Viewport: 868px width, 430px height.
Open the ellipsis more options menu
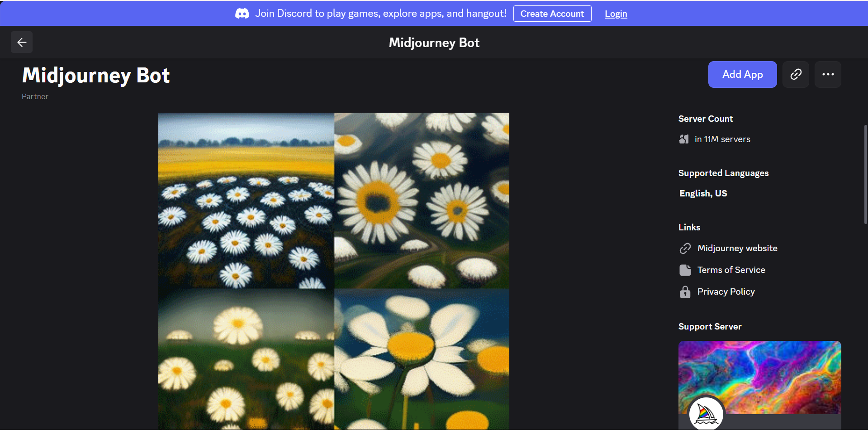point(828,74)
